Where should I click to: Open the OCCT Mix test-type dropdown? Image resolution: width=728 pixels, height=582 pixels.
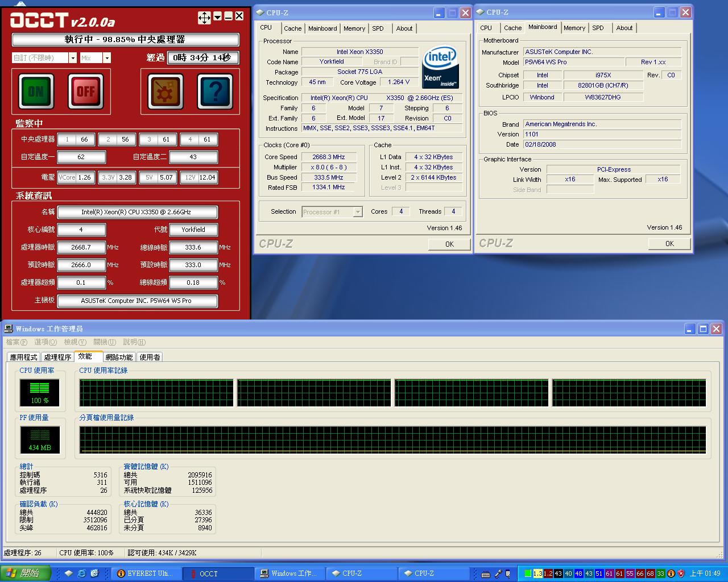coord(106,58)
